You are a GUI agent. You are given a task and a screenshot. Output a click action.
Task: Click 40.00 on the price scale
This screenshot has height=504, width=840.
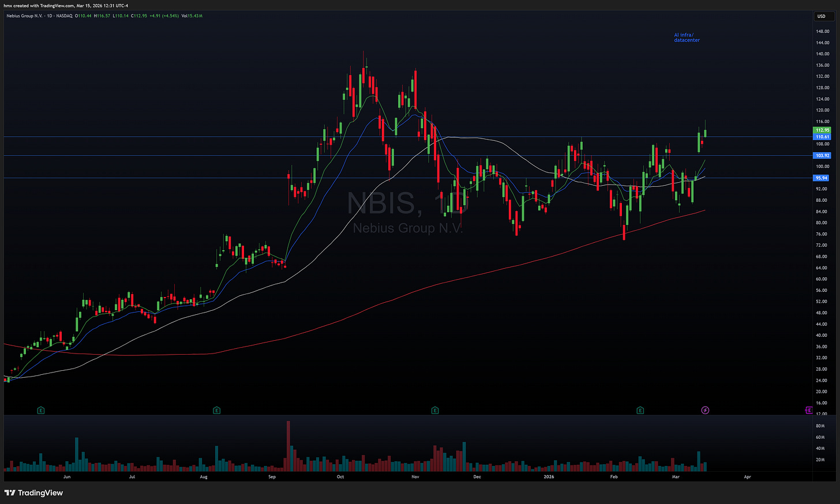point(823,335)
